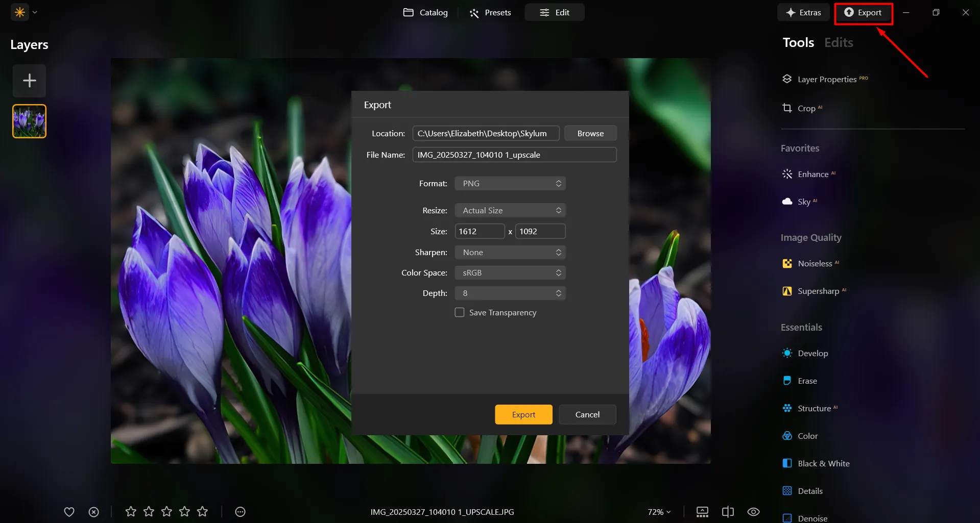
Task: Cancel the Export dialog
Action: (x=587, y=414)
